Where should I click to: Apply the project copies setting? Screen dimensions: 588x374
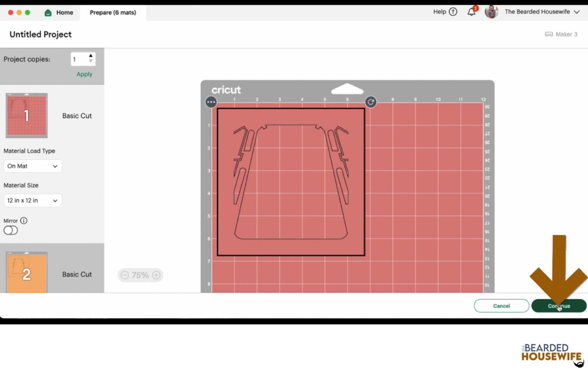point(84,74)
